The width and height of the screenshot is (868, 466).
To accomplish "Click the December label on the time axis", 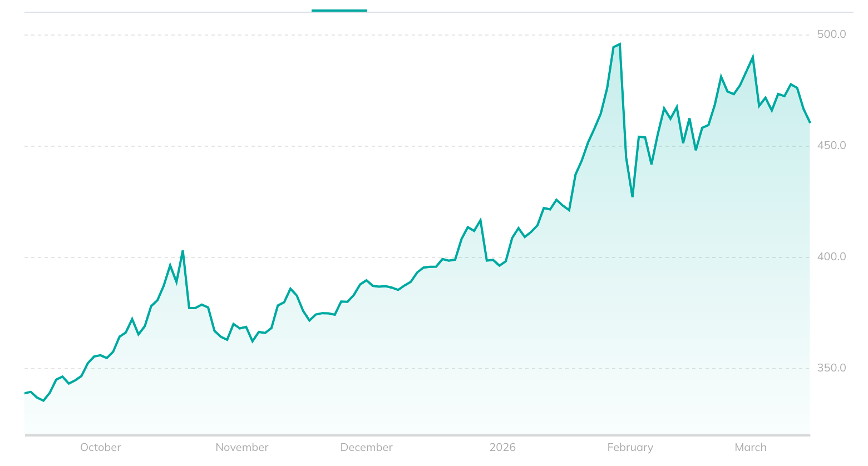I will [x=366, y=448].
